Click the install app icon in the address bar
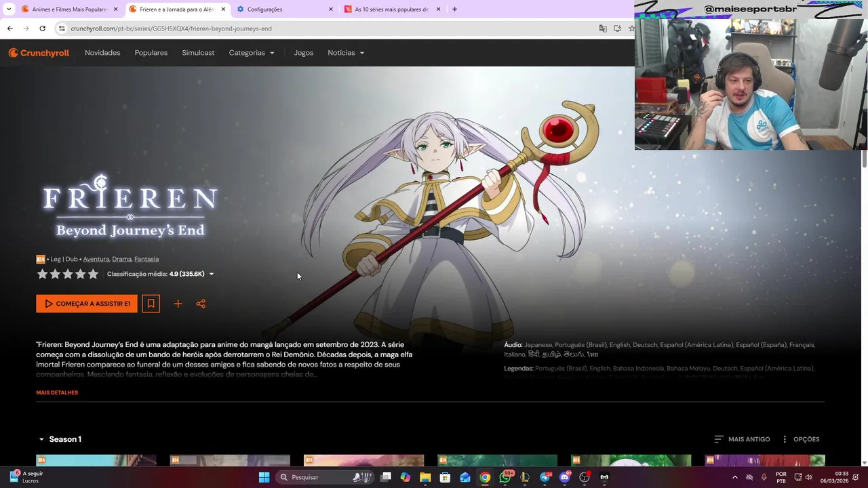Screen dimensions: 868x488 coord(617,28)
